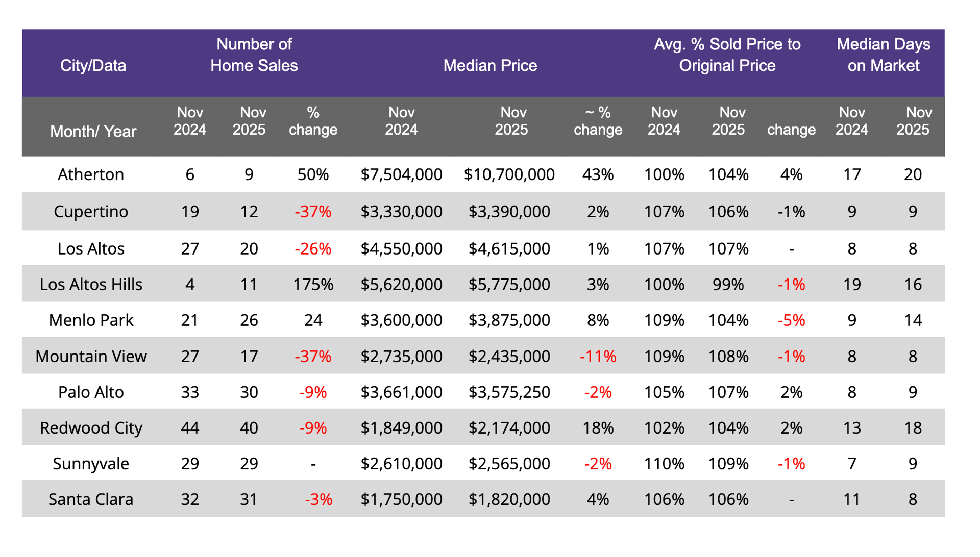The image size is (980, 557).
Task: Select the Palo Alto row label
Action: [91, 392]
